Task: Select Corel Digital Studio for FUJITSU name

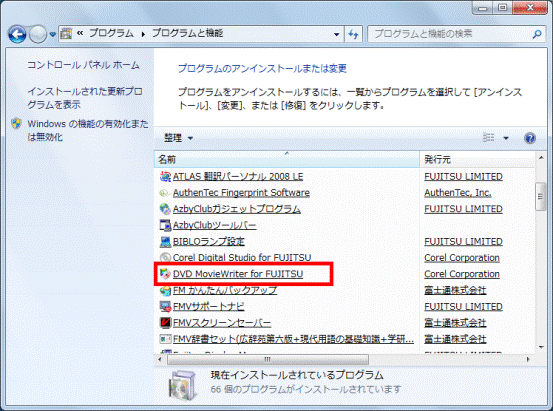Action: click(242, 258)
